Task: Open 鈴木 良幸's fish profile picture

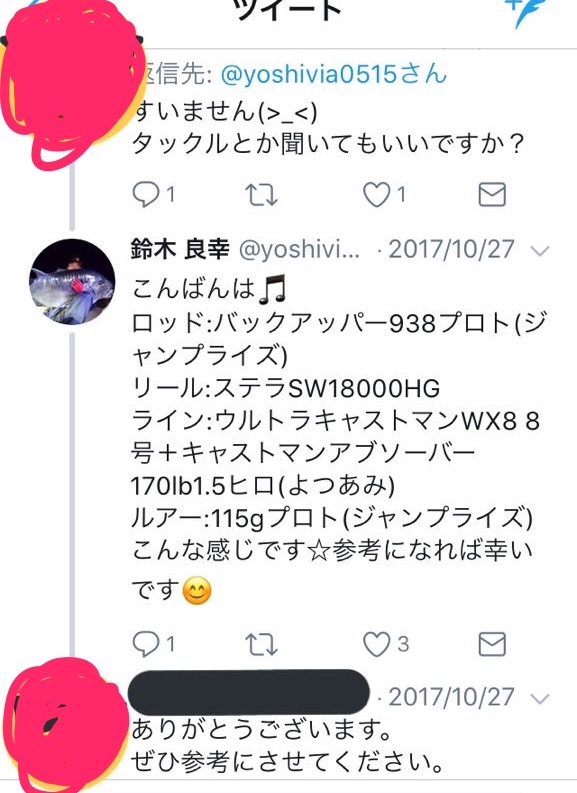Action: pyautogui.click(x=72, y=282)
